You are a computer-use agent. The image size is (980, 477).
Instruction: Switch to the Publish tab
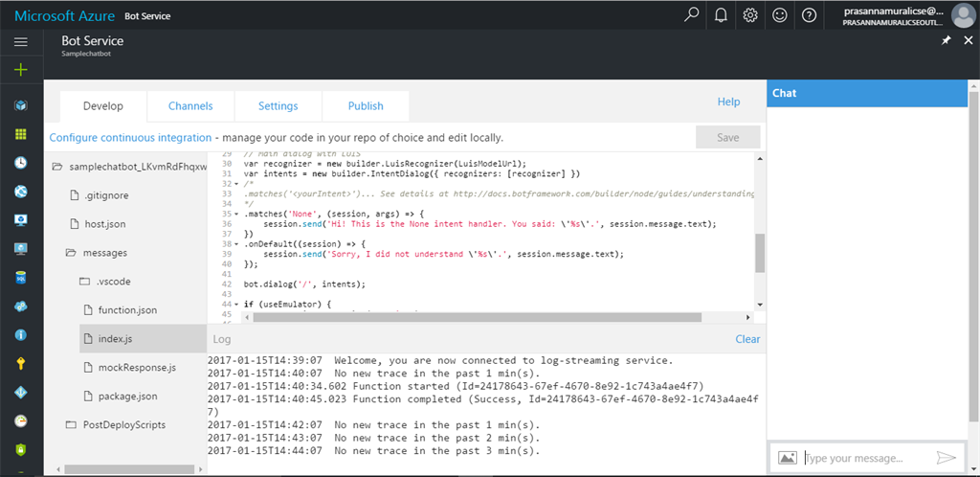click(366, 106)
